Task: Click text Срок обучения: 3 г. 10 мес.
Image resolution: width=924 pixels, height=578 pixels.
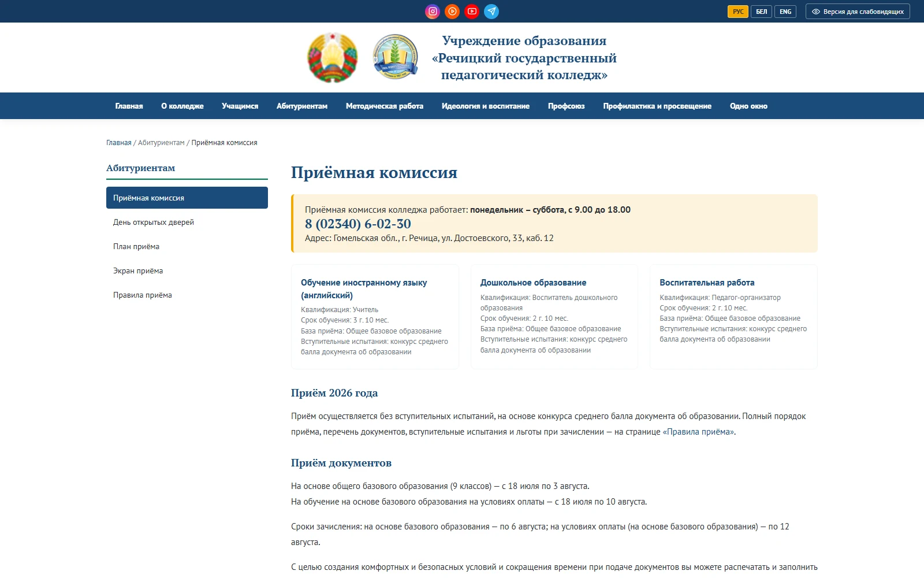Action: point(345,320)
